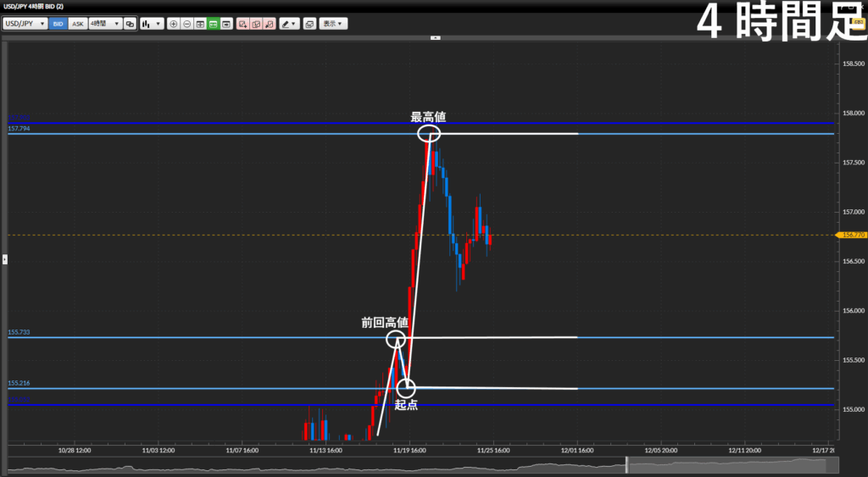Screen dimensions: 868x477
Task: Open the pencil drawing tools dropdown
Action: click(x=289, y=24)
